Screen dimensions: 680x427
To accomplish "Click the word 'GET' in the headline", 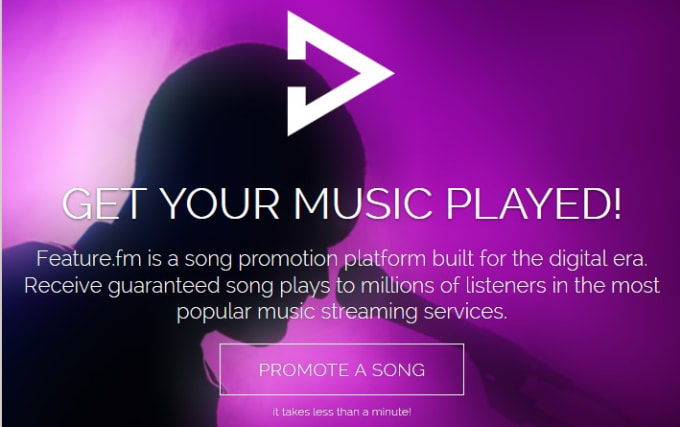I will pyautogui.click(x=105, y=203).
